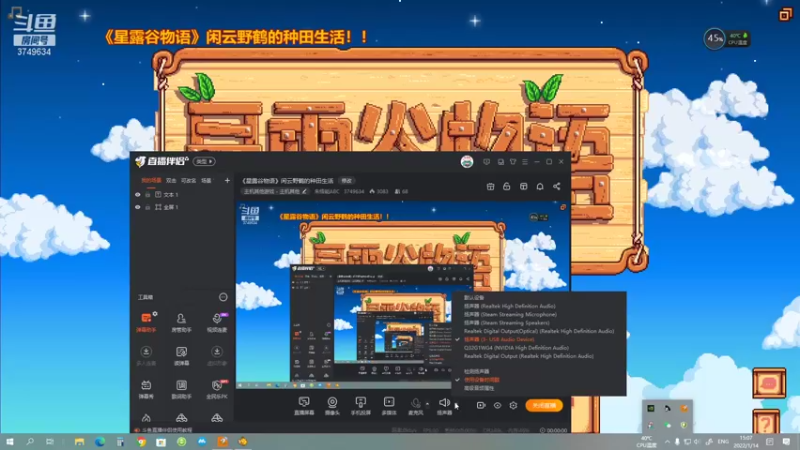Select Realtek Digital Output(Optical) device
Screen dimensions: 800x450
click(x=539, y=331)
